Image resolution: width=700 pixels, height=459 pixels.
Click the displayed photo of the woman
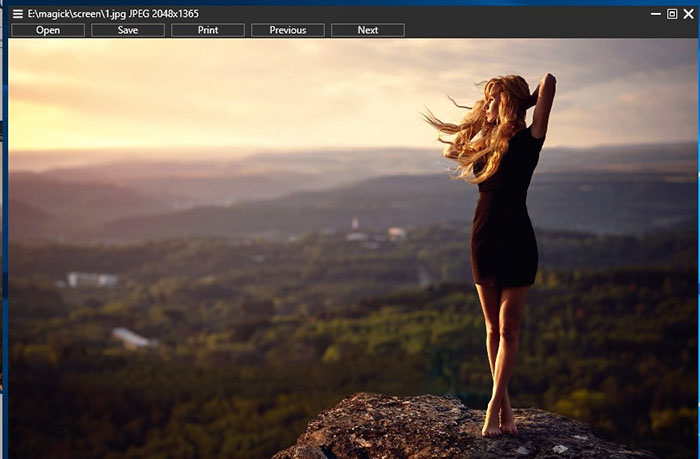(x=353, y=249)
